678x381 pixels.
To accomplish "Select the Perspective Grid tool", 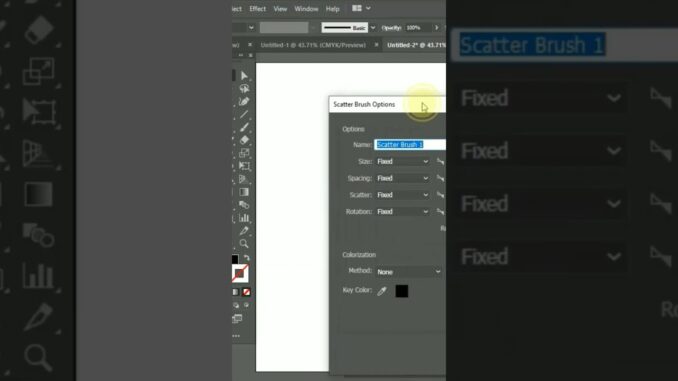I will click(x=244, y=179).
